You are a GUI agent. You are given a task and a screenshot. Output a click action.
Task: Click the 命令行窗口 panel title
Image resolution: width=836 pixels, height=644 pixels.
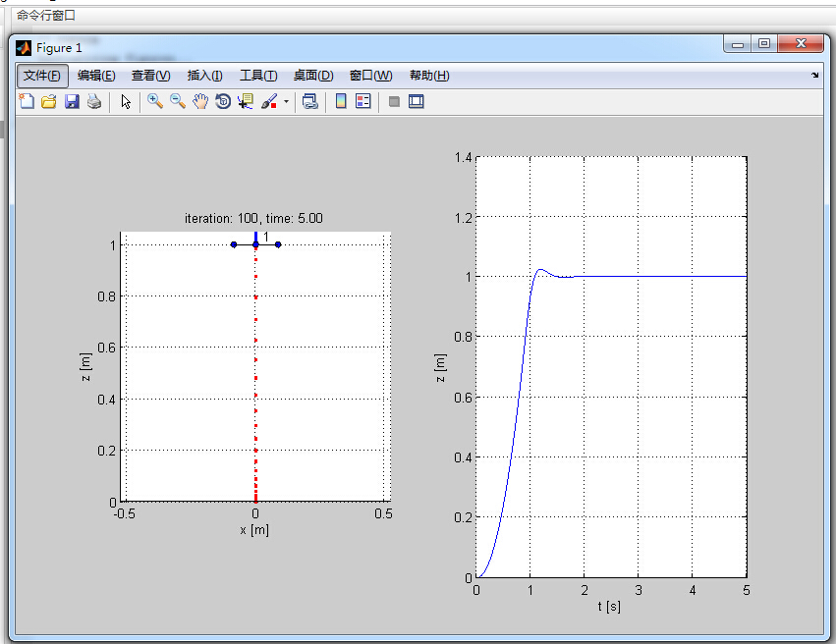(x=46, y=16)
